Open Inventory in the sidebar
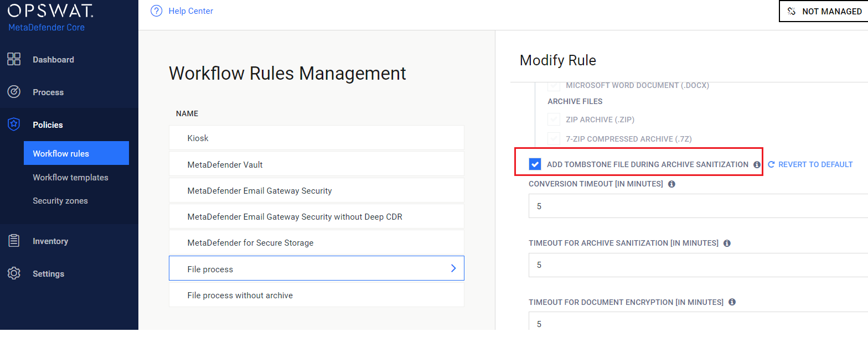 pos(50,241)
